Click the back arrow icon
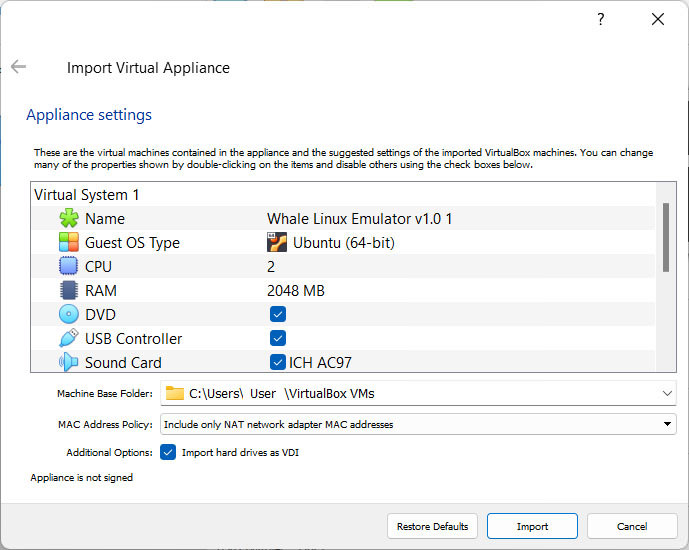Screen dimensions: 689x550 click(18, 67)
